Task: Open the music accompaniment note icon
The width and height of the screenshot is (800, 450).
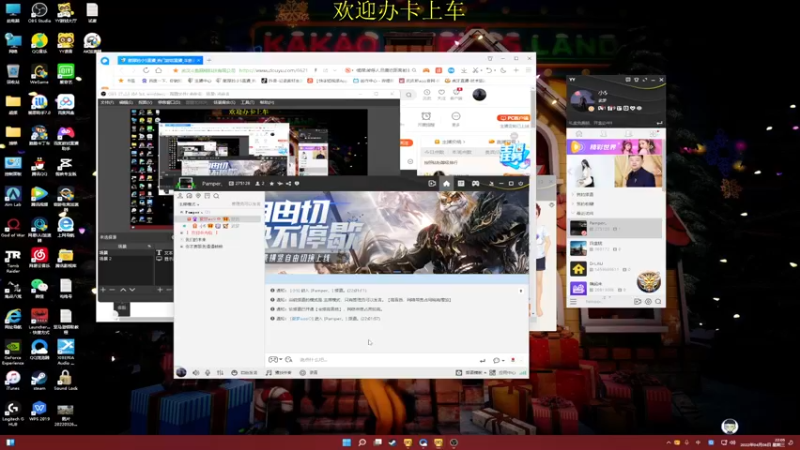Action: pos(268,373)
